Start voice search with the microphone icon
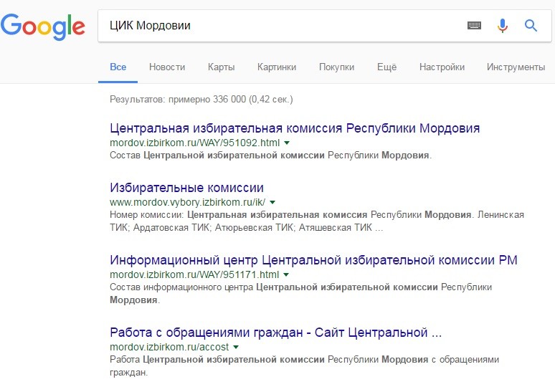This screenshot has width=555, height=392. tap(502, 26)
